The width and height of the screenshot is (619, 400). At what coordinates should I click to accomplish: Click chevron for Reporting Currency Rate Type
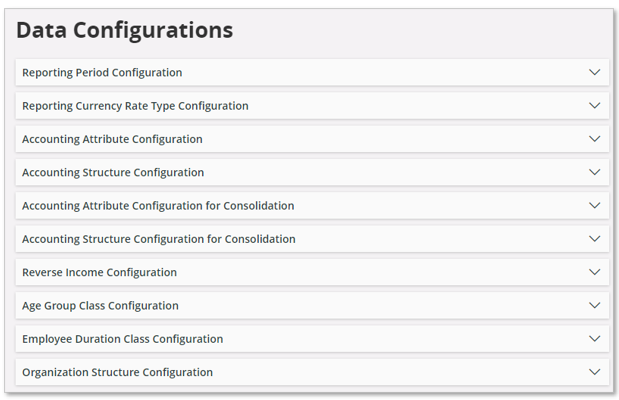tap(594, 105)
